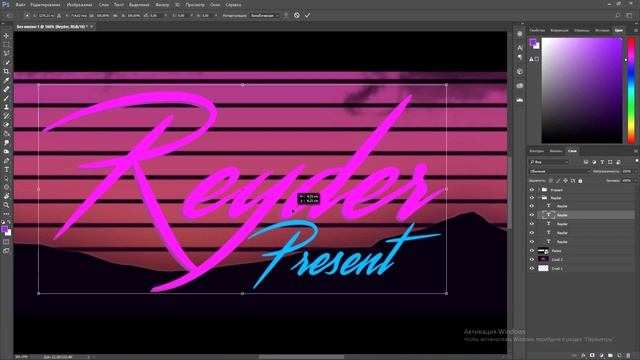Hide the Reyder group layer
Image resolution: width=640 pixels, height=360 pixels.
532,198
